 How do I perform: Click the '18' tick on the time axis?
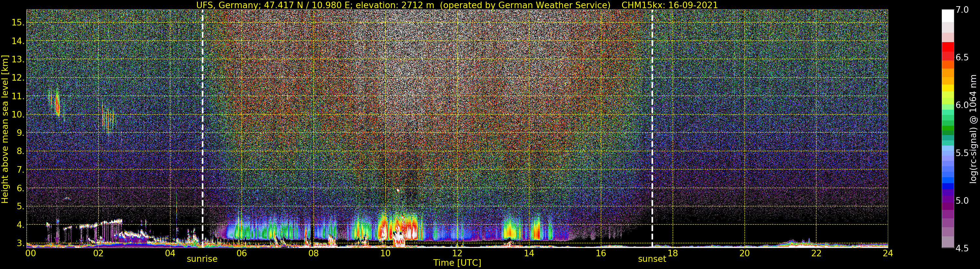click(673, 253)
